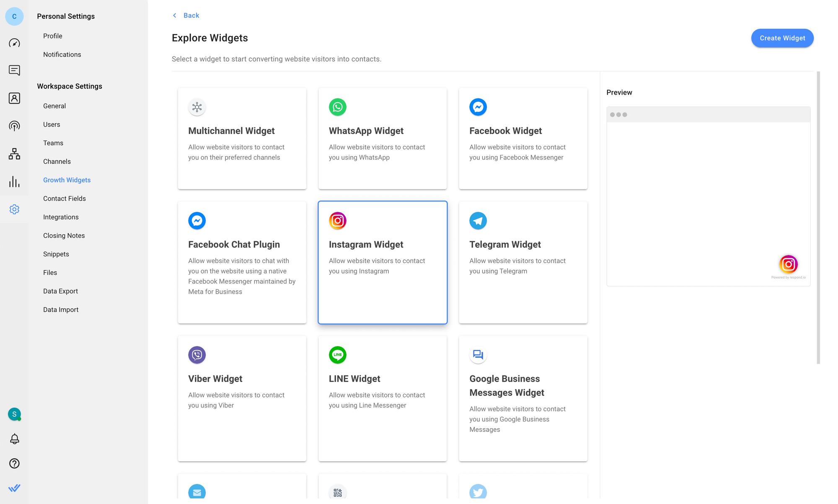The image size is (838, 504).
Task: Click the QR code icon card
Action: coord(338,491)
